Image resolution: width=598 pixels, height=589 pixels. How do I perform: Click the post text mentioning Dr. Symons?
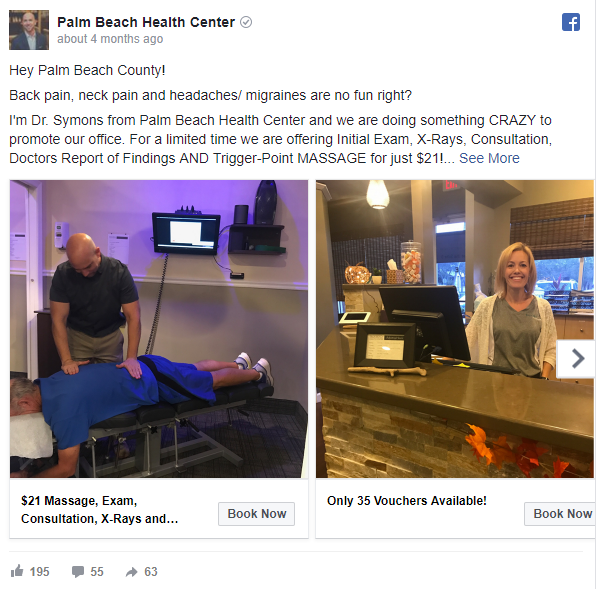click(x=280, y=139)
